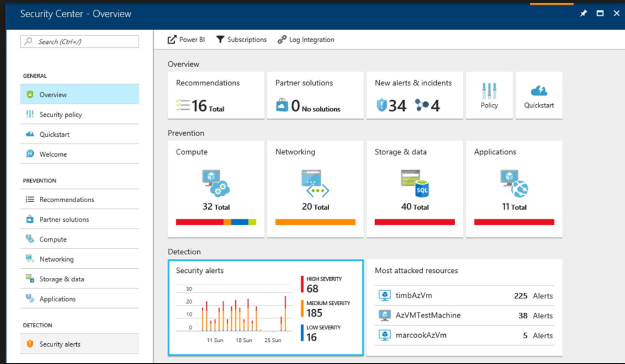
Task: Click the Compute icon in sidebar
Action: click(x=30, y=239)
